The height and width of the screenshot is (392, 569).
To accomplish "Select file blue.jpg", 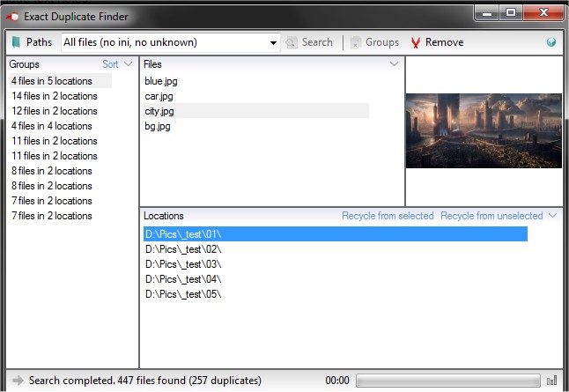I will pyautogui.click(x=161, y=81).
